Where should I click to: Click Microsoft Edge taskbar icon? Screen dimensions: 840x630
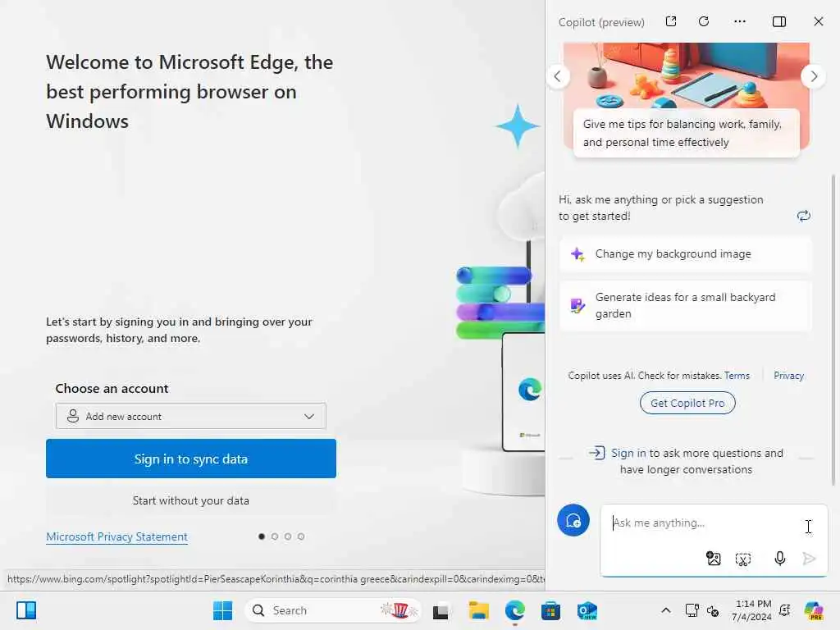515,610
